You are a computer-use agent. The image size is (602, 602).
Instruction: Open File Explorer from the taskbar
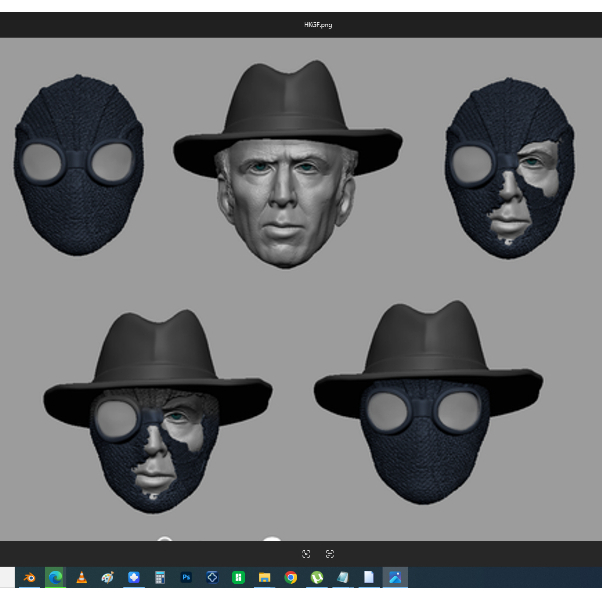pyautogui.click(x=265, y=577)
